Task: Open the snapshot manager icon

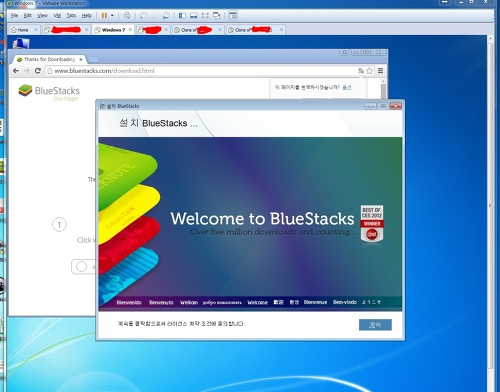Action: [166, 16]
